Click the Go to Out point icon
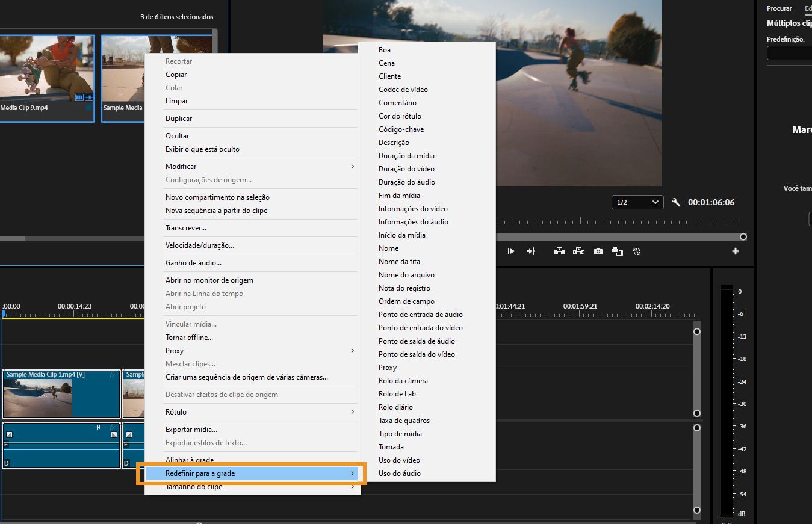 pyautogui.click(x=530, y=251)
